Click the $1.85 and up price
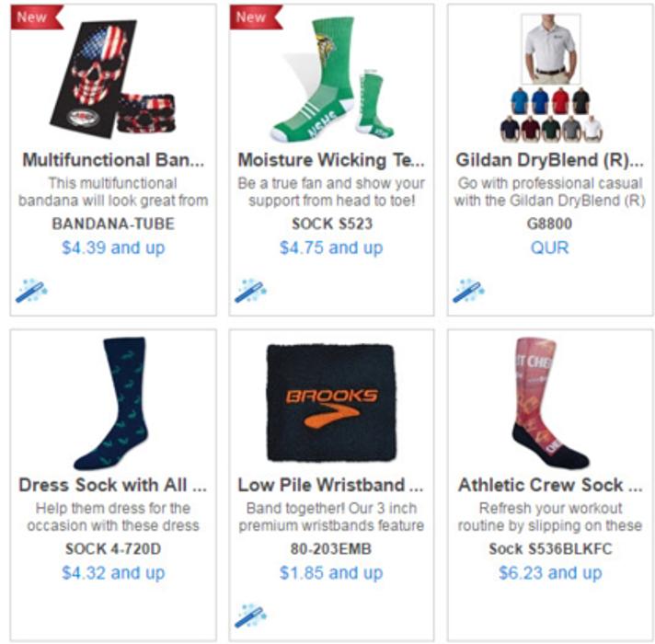This screenshot has height=644, width=655. [331, 572]
